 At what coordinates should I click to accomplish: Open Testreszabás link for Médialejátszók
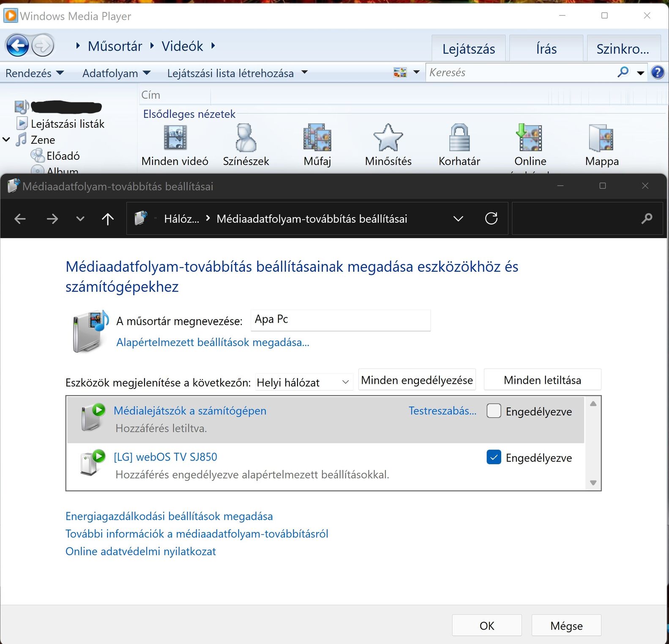point(442,411)
